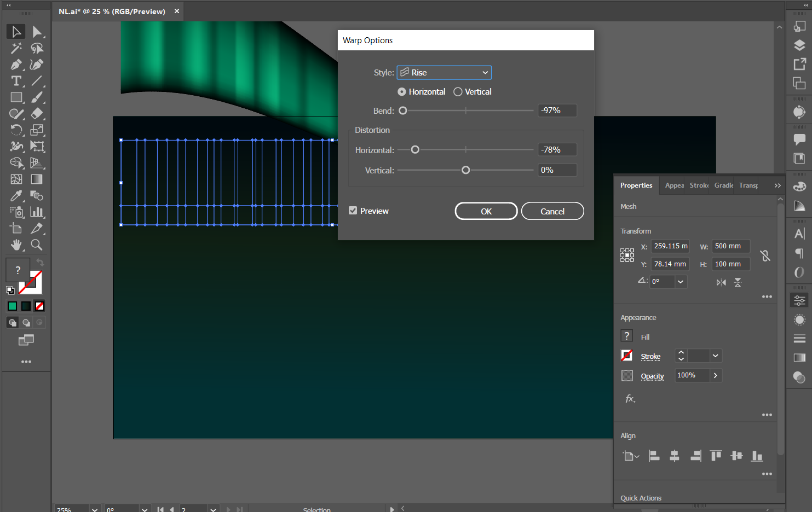The width and height of the screenshot is (812, 512).
Task: Select the Mesh tool
Action: [x=16, y=179]
